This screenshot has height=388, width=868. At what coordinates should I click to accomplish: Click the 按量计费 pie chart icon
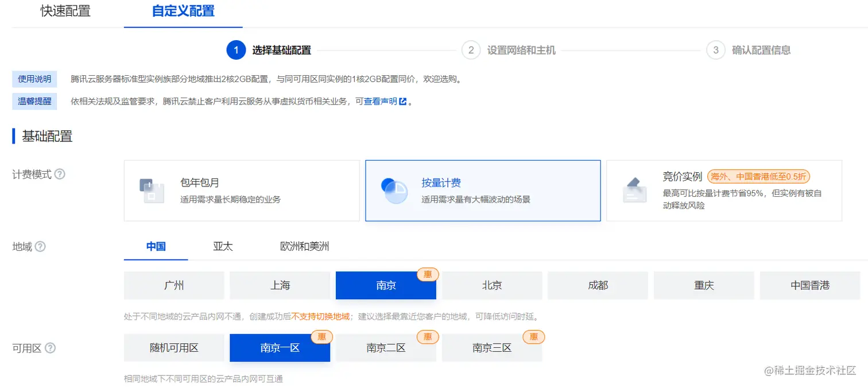(x=394, y=191)
